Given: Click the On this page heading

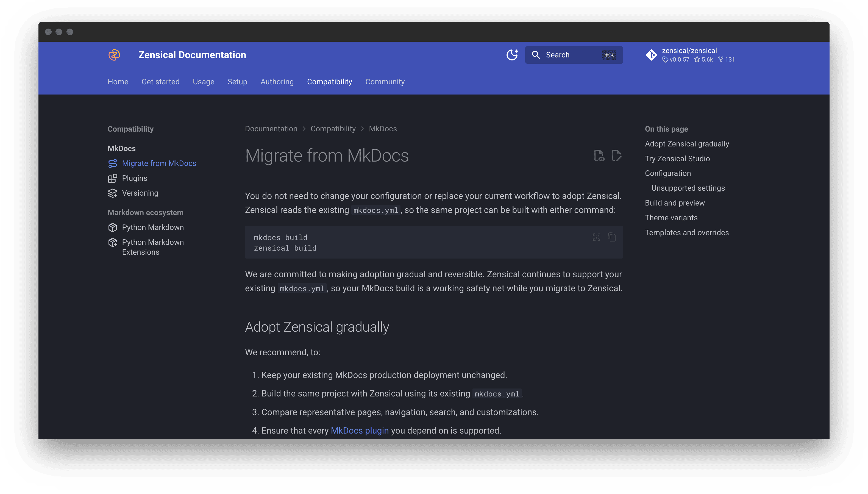Looking at the screenshot, I should click(x=666, y=129).
